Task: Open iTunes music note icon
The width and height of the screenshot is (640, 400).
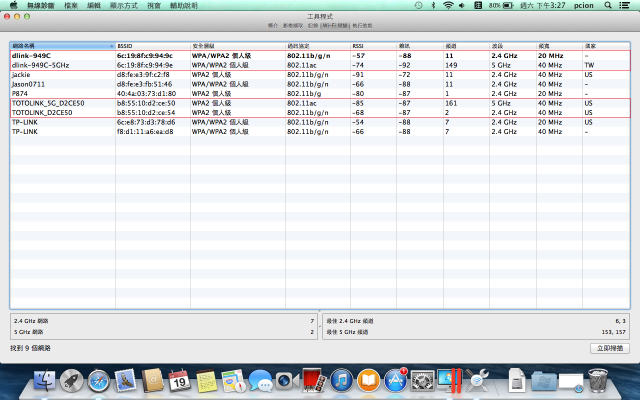Action: pyautogui.click(x=341, y=380)
